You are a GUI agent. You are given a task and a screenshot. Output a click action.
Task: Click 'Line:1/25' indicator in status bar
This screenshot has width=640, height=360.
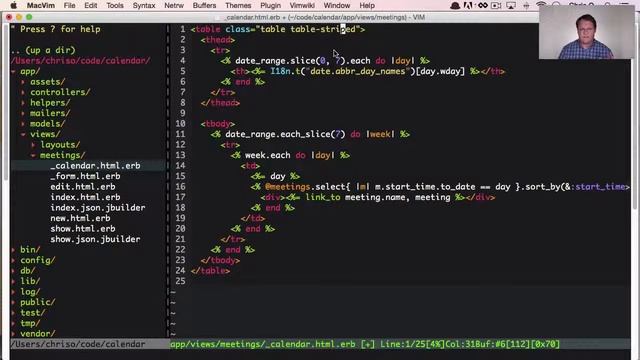tap(402, 344)
